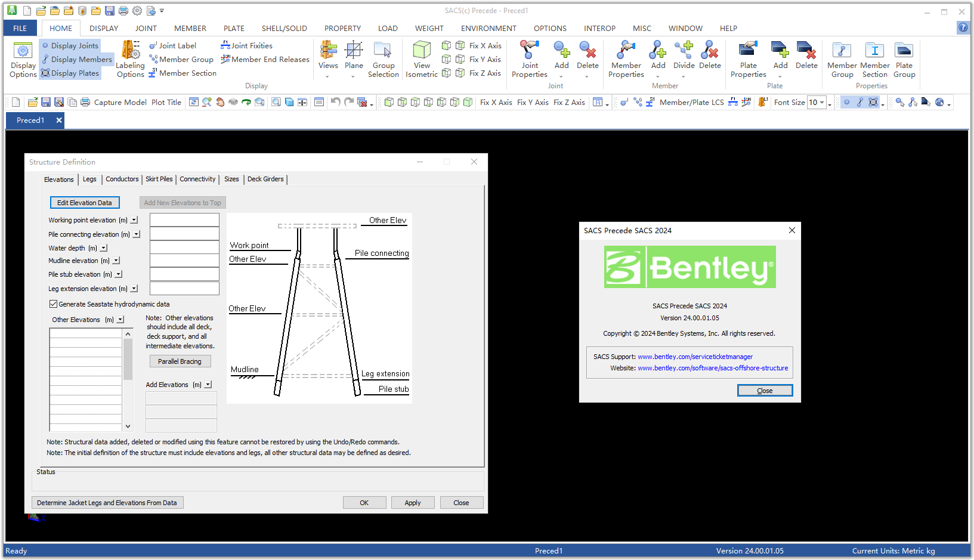Screen dimensions: 974x560
Task: Click the Undo arrow in toolbar
Action: pos(336,102)
